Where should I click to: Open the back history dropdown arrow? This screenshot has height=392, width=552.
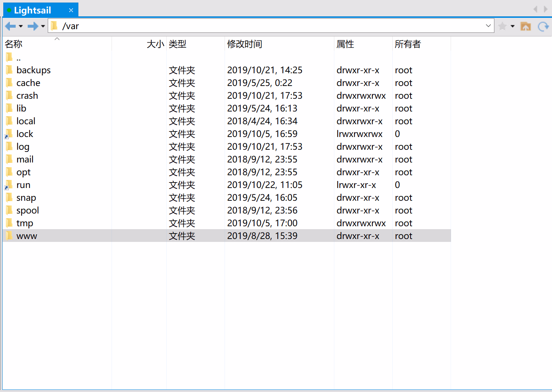(21, 26)
